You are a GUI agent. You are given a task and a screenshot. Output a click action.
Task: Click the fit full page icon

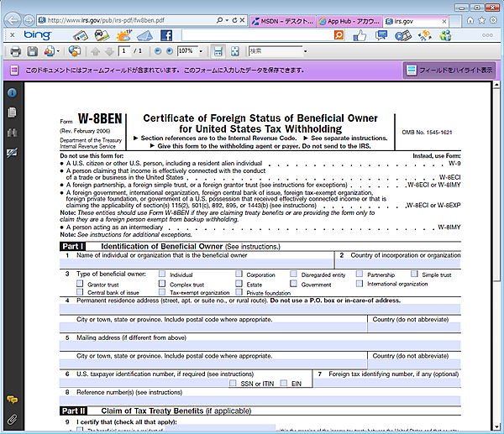tap(235, 51)
